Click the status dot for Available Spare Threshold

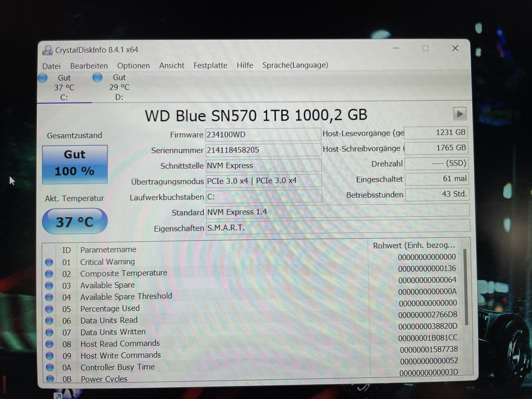point(49,297)
